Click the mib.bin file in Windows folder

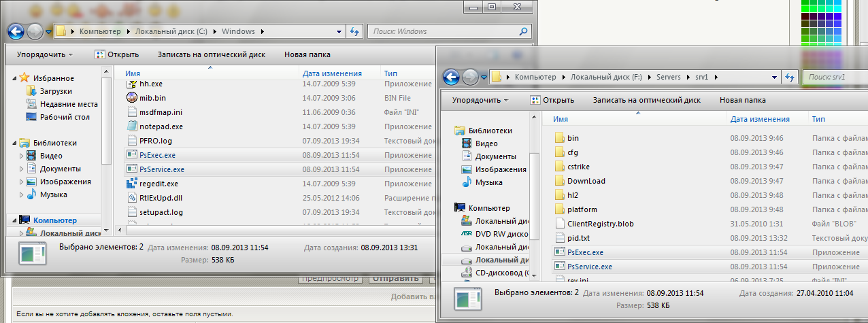pyautogui.click(x=152, y=98)
